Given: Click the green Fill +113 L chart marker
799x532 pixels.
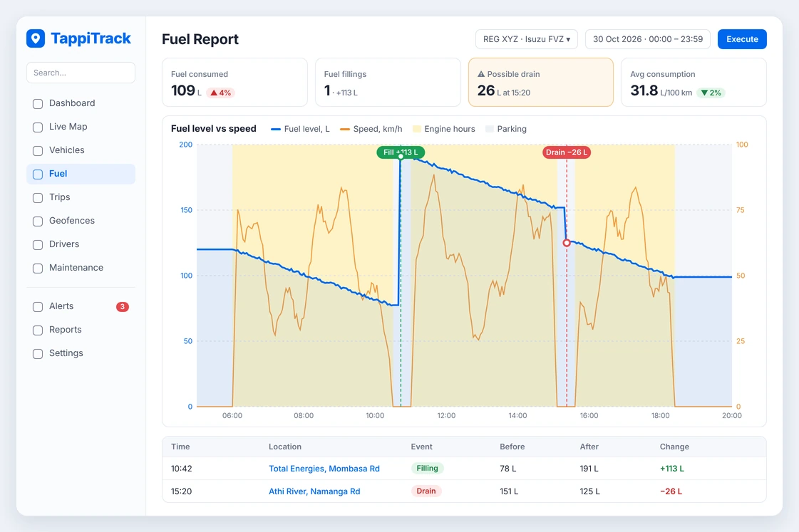Looking at the screenshot, I should point(401,152).
